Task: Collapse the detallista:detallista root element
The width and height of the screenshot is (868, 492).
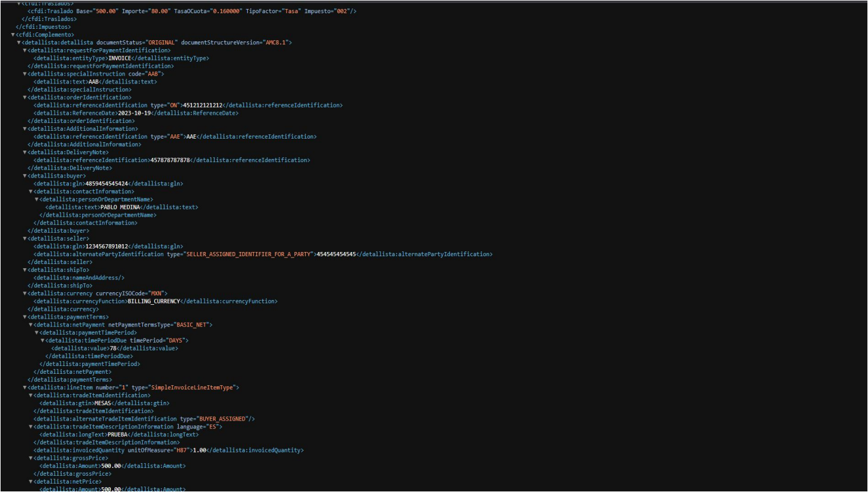Action: click(19, 43)
